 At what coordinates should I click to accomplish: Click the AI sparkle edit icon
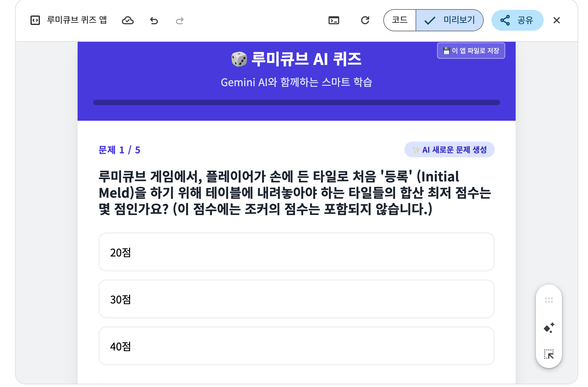[549, 328]
